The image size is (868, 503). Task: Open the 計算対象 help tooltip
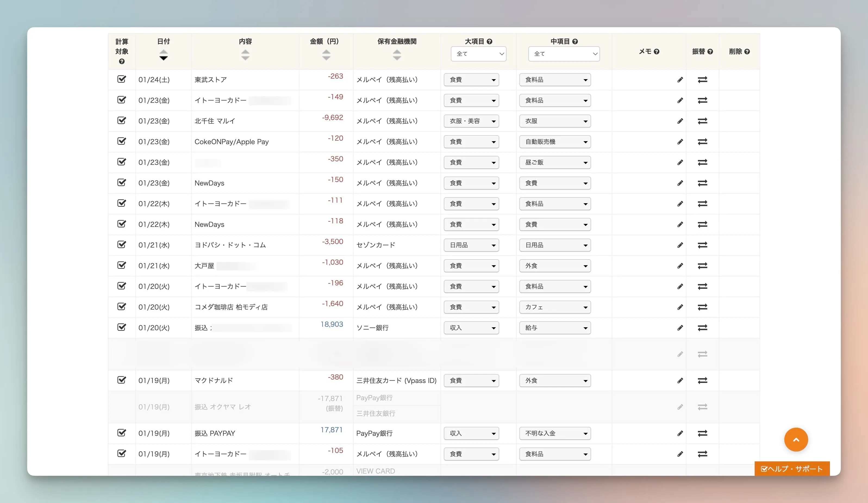tap(121, 62)
